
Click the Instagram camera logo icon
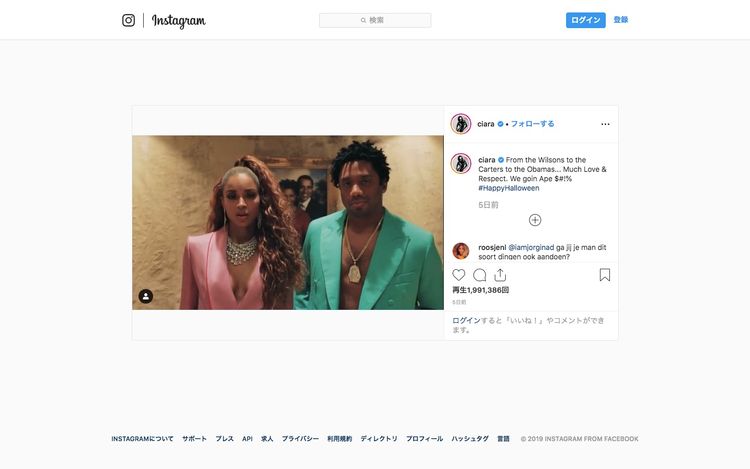128,20
